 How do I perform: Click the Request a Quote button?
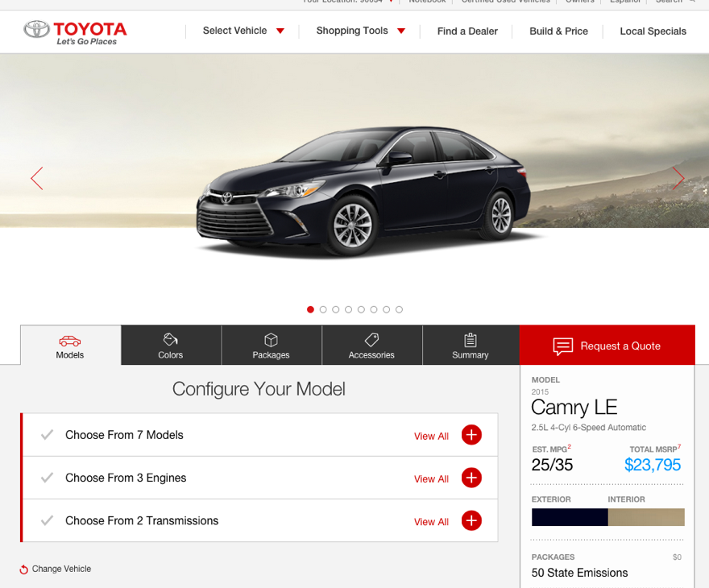(x=607, y=346)
